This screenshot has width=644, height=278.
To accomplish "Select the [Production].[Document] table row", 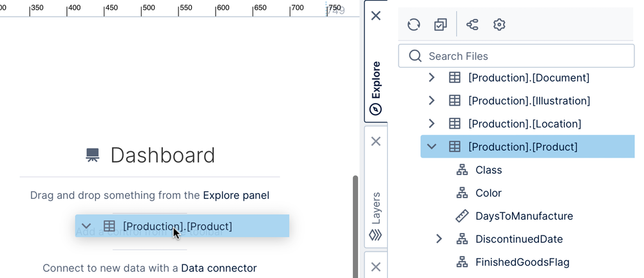I will click(x=528, y=78).
